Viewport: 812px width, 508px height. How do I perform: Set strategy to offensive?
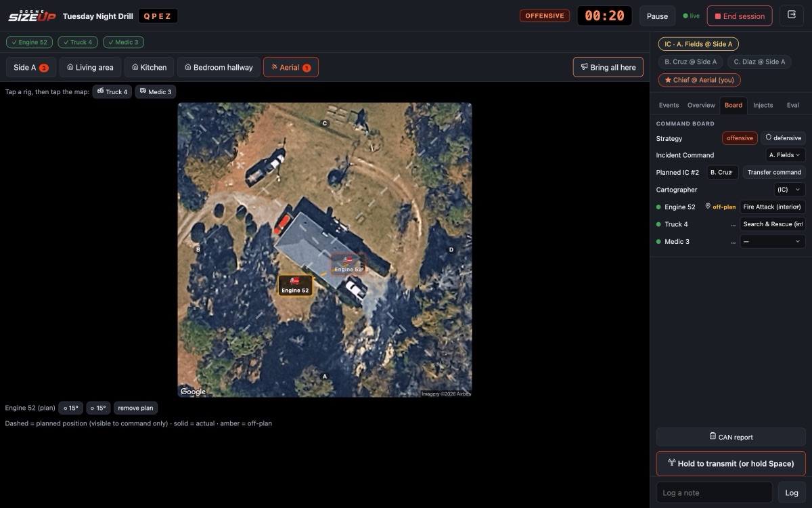tap(740, 138)
